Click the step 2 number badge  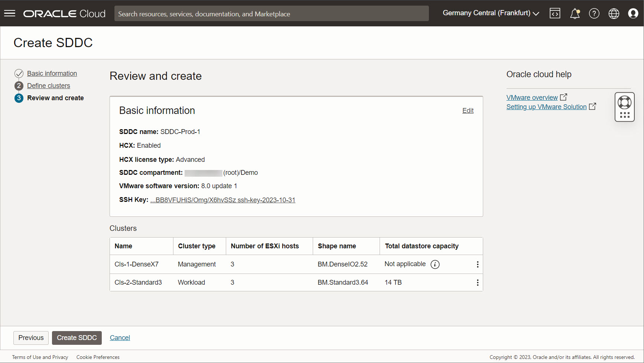19,86
